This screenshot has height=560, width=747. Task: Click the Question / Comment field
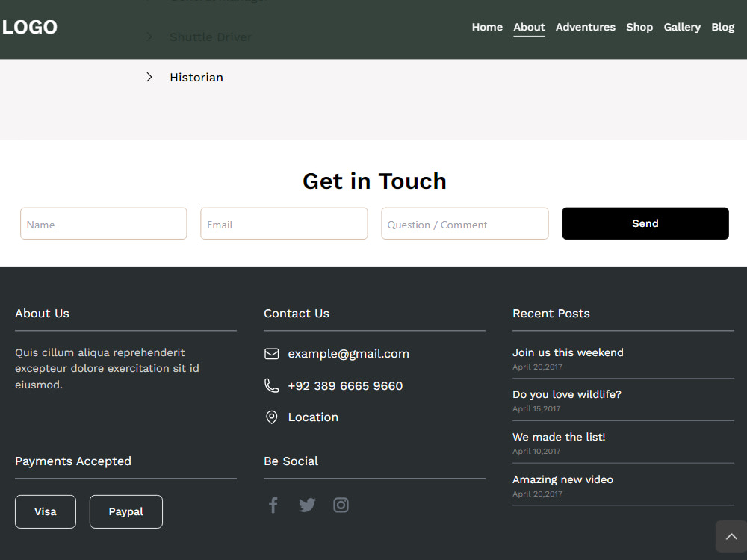pyautogui.click(x=465, y=223)
